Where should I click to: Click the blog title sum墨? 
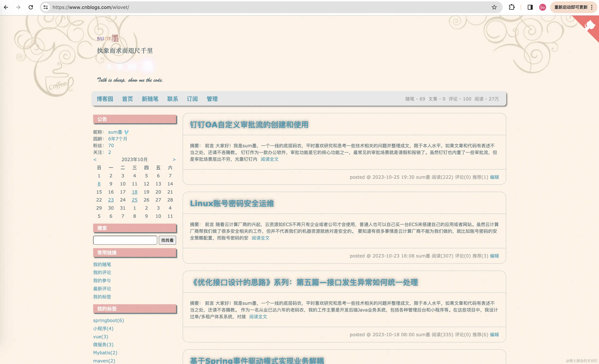(x=108, y=38)
